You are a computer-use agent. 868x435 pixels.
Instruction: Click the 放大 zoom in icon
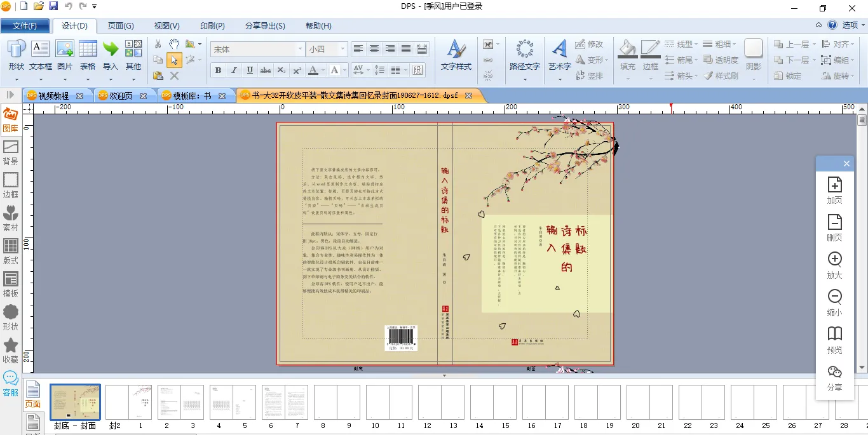[834, 260]
